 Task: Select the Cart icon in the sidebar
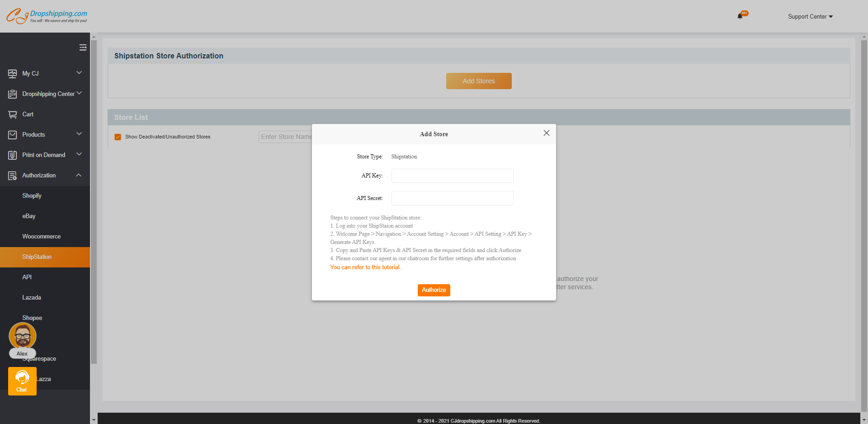tap(12, 114)
